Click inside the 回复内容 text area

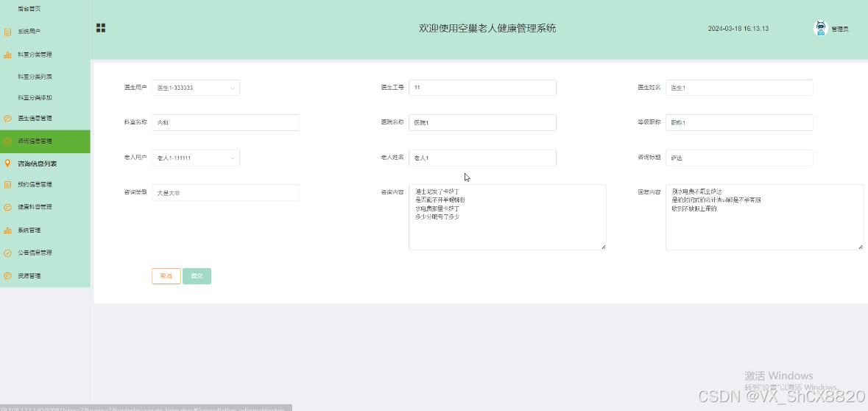coord(764,217)
